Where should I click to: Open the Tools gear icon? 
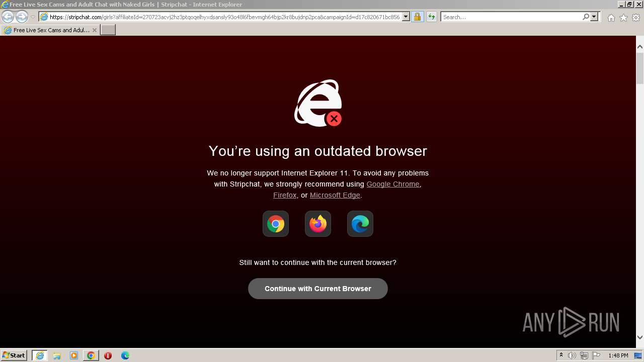click(636, 18)
